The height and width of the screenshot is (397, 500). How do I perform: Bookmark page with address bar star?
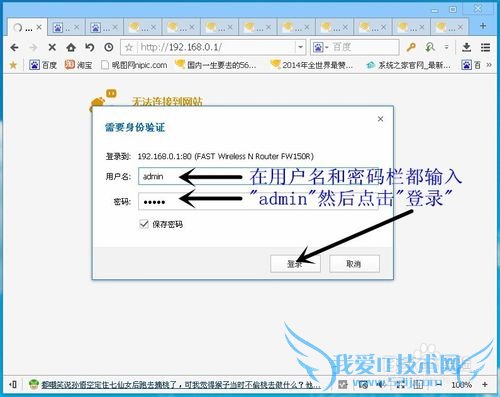128,47
